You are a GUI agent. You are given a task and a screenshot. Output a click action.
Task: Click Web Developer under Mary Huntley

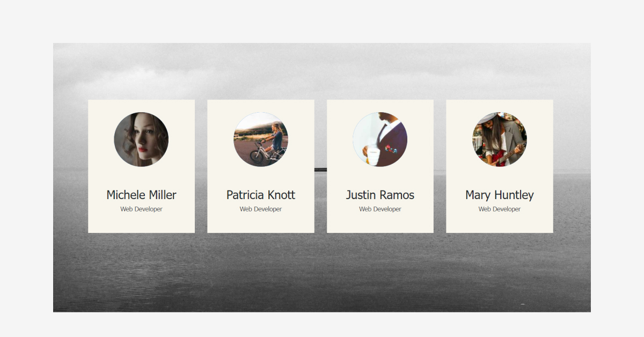pyautogui.click(x=500, y=209)
